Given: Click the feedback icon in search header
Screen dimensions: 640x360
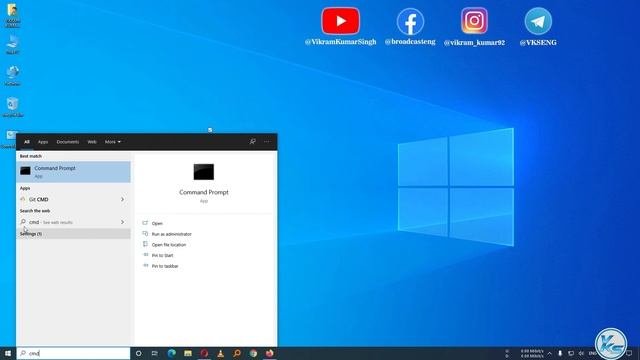Looking at the screenshot, I should (253, 142).
